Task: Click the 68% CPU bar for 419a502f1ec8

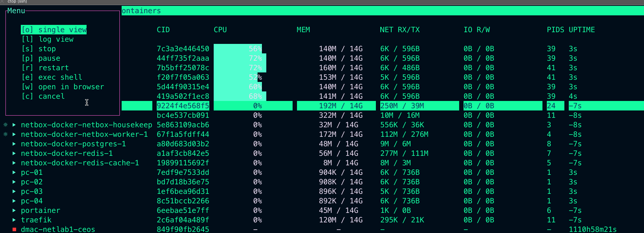Action: point(240,96)
